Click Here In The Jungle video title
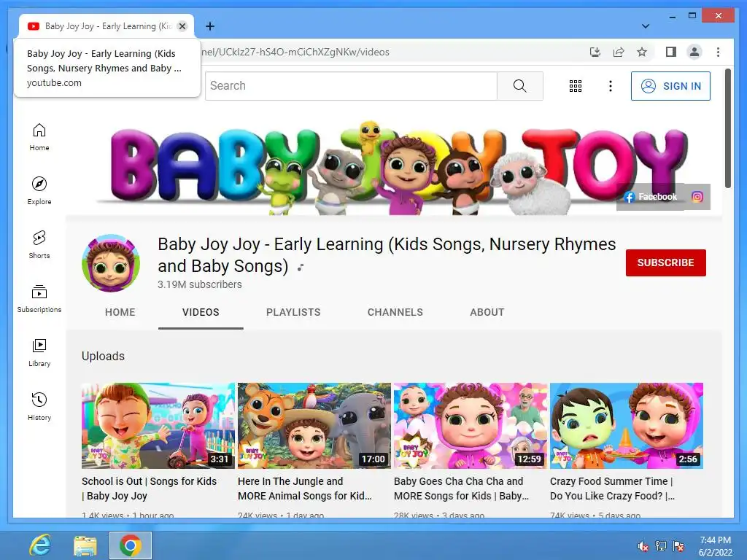747x560 pixels. tap(305, 489)
